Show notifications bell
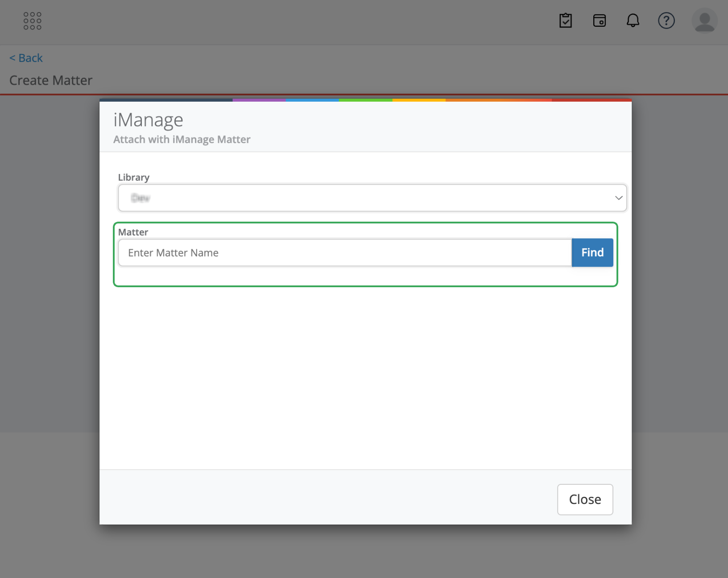Viewport: 728px width, 578px height. pyautogui.click(x=633, y=21)
